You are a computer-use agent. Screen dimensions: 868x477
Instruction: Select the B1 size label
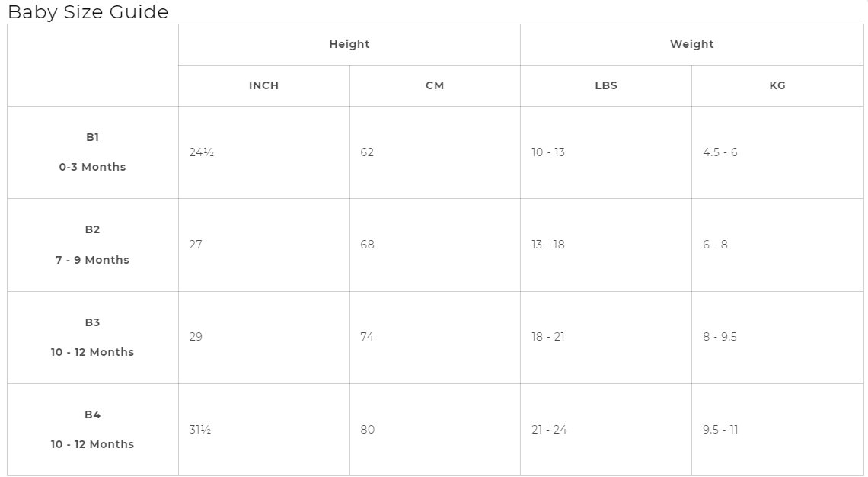pos(92,138)
